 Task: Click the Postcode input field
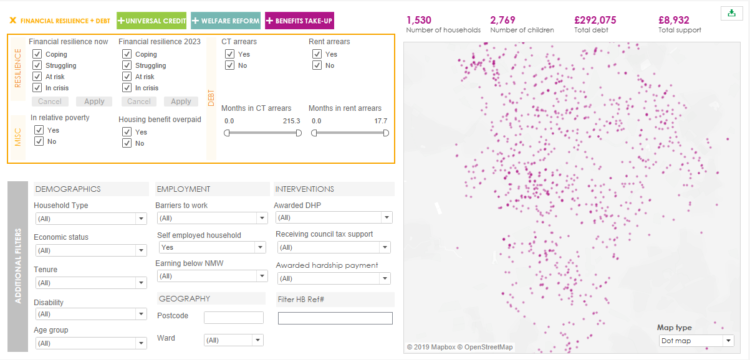234,317
